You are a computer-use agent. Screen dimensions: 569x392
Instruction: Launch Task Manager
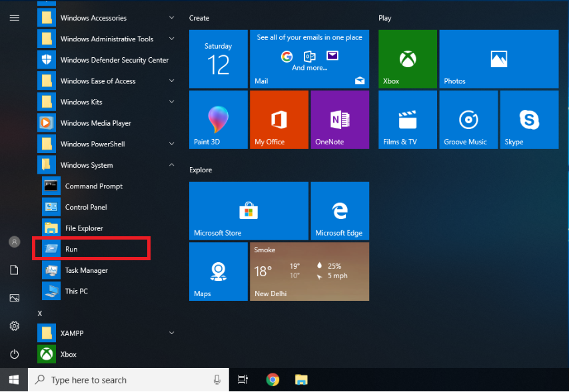[106, 270]
